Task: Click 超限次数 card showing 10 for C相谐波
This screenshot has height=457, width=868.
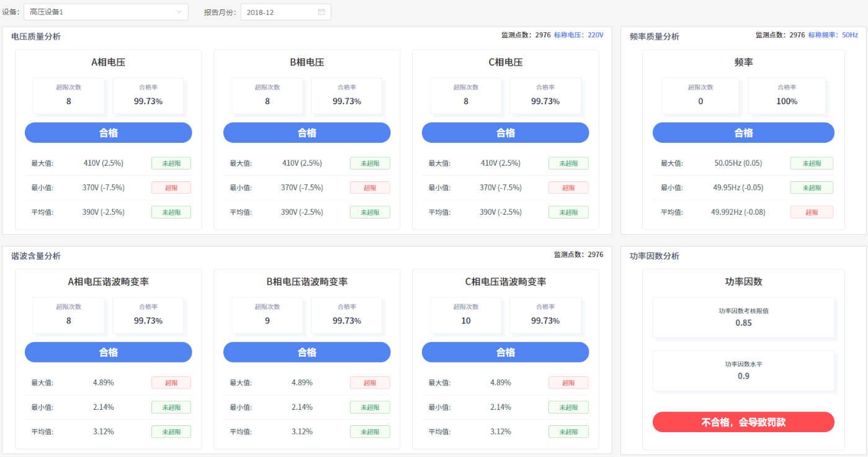Action: pyautogui.click(x=466, y=315)
